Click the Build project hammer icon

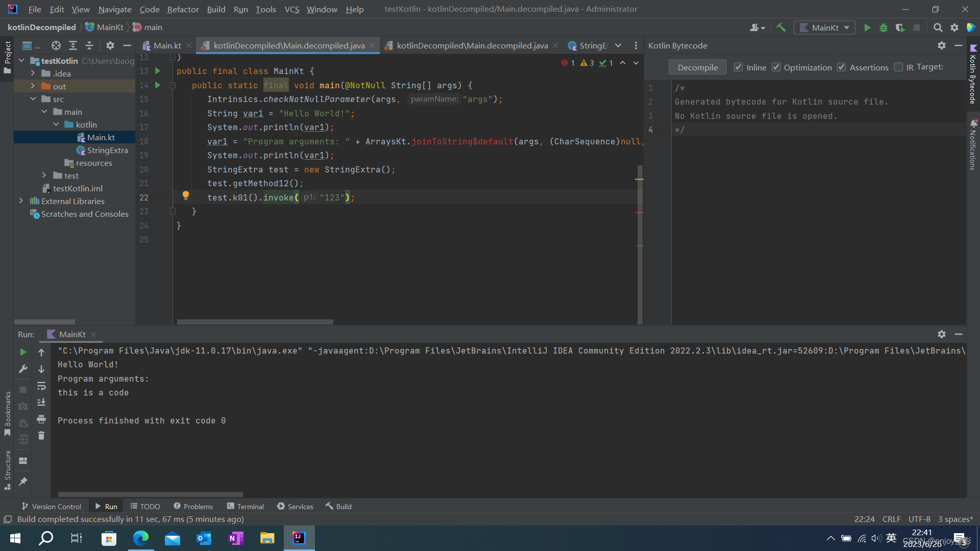point(781,28)
